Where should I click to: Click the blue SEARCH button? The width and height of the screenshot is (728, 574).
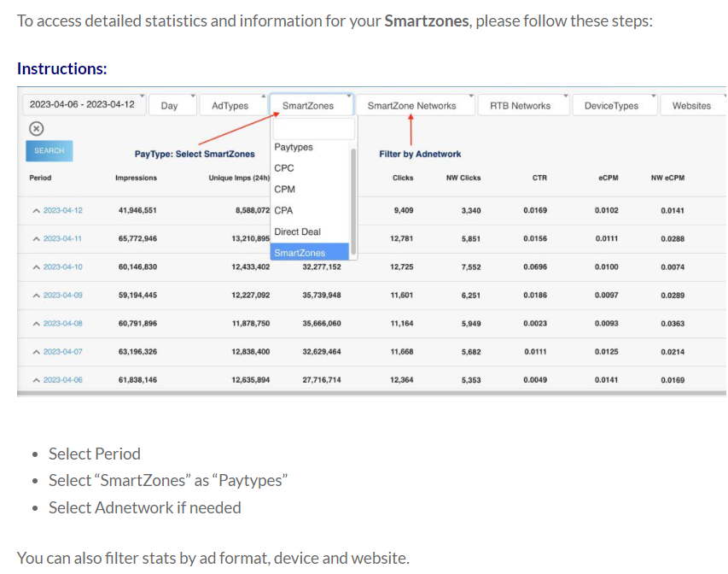tap(50, 151)
